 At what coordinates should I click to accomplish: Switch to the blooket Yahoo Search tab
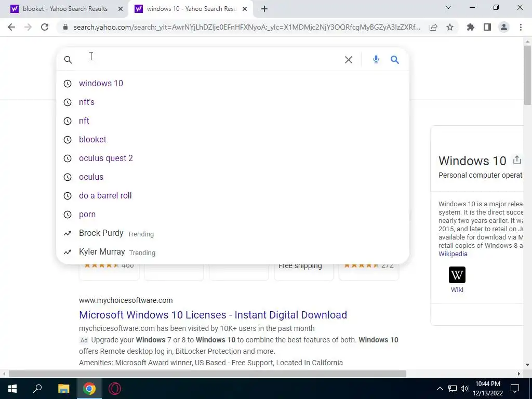(64, 9)
